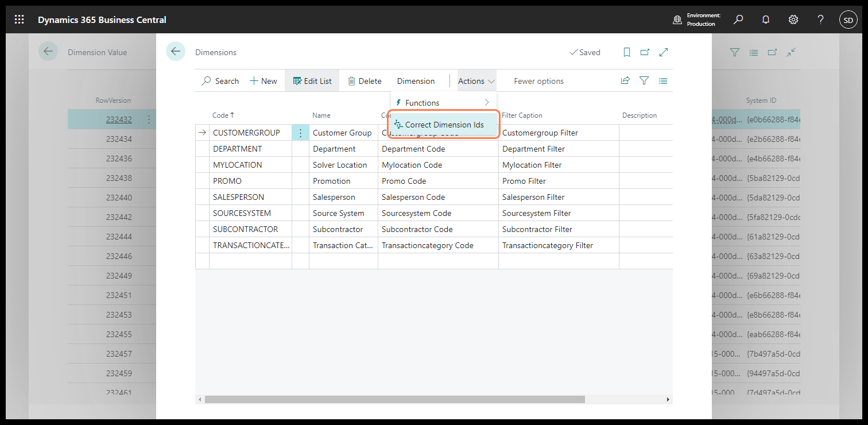Expand the Actions dropdown menu
This screenshot has height=425, width=868.
coord(476,81)
